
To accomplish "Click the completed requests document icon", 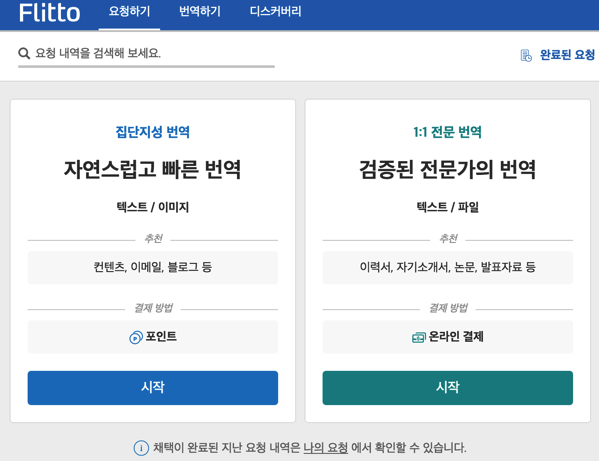I will [526, 55].
